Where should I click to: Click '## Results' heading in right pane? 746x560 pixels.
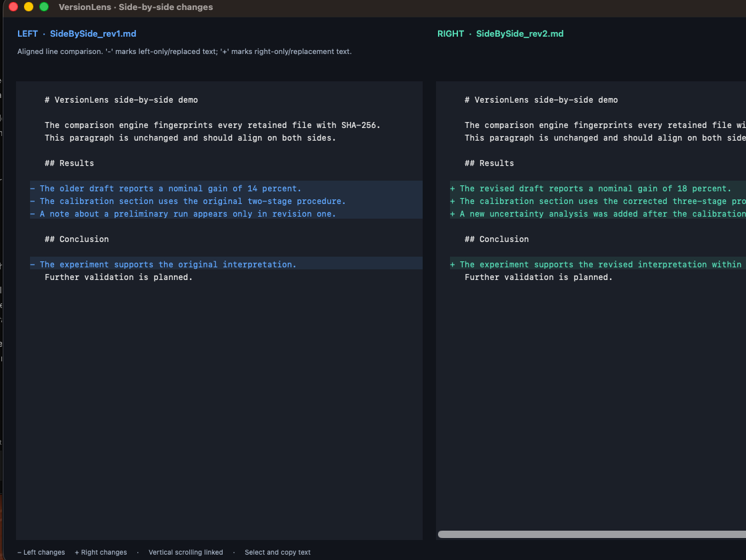click(489, 163)
